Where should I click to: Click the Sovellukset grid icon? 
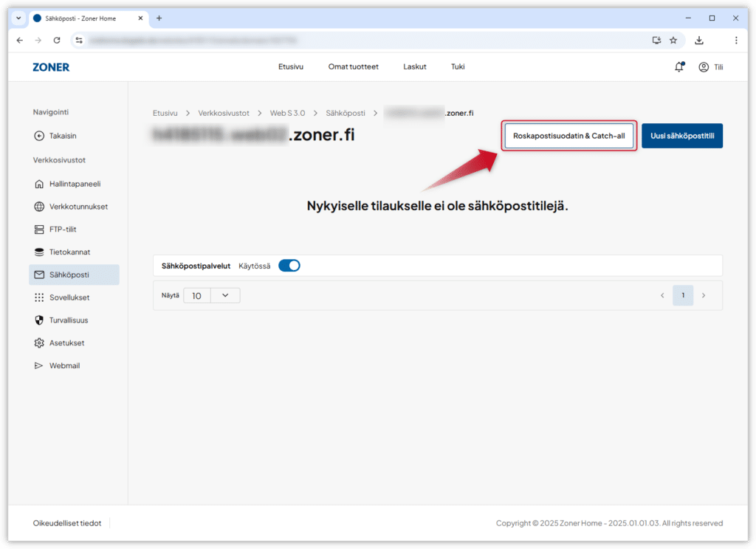[x=39, y=297]
